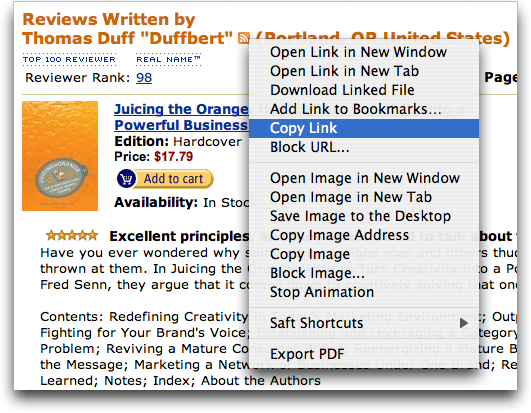Click the Reviewer Rank: label
Viewport: 531px width, 413px height.
click(x=78, y=78)
